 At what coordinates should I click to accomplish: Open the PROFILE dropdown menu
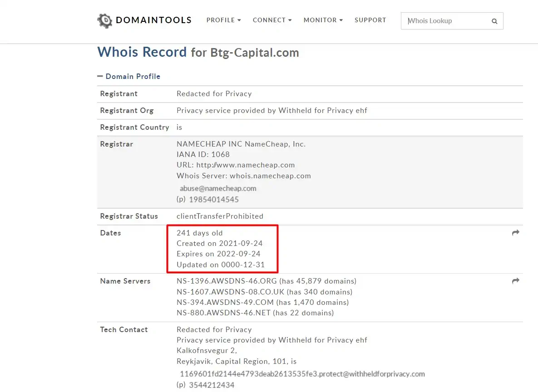[224, 20]
